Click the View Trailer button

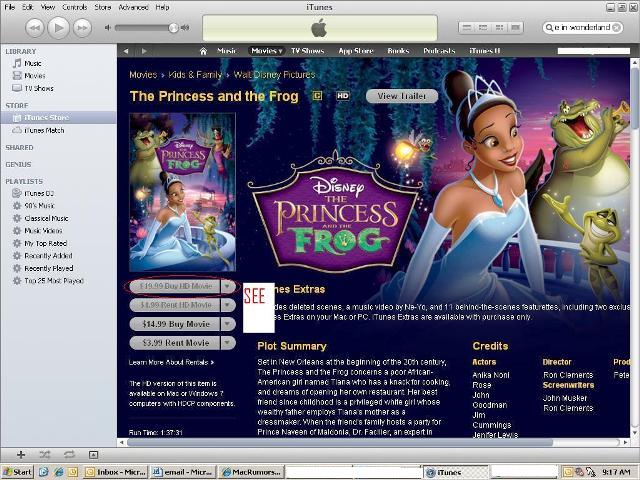402,96
